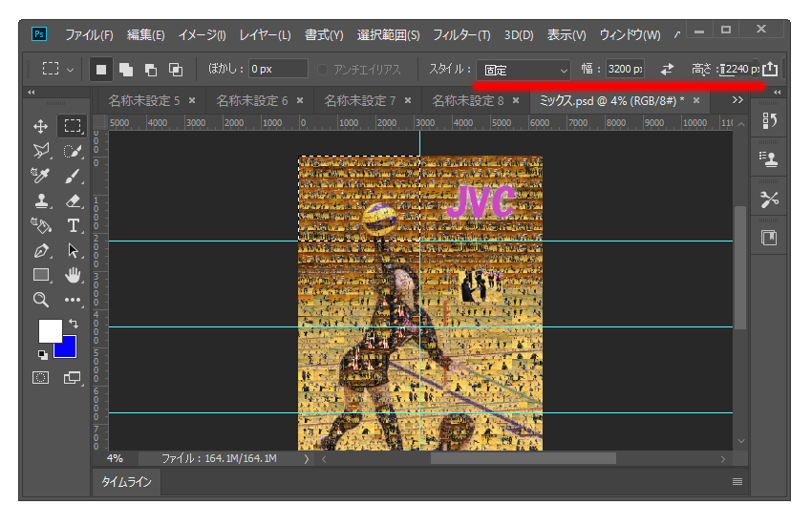Image resolution: width=812 pixels, height=525 pixels.
Task: Open the 選択範囲(S) menu
Action: click(x=388, y=35)
